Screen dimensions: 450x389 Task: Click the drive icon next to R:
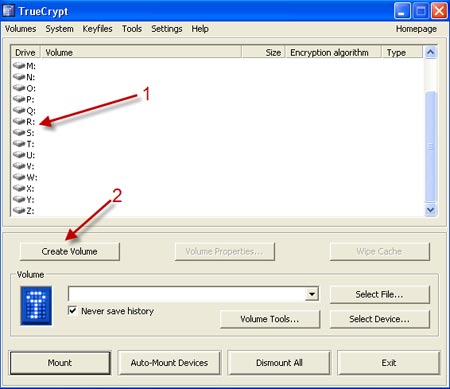19,121
